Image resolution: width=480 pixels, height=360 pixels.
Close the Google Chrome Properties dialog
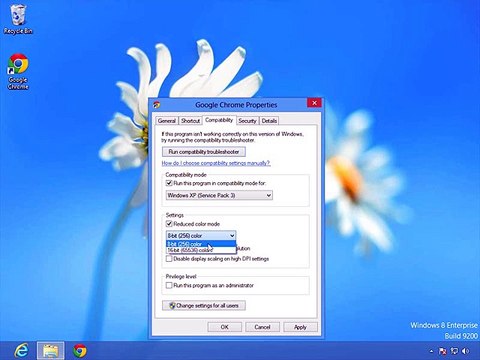(314, 103)
